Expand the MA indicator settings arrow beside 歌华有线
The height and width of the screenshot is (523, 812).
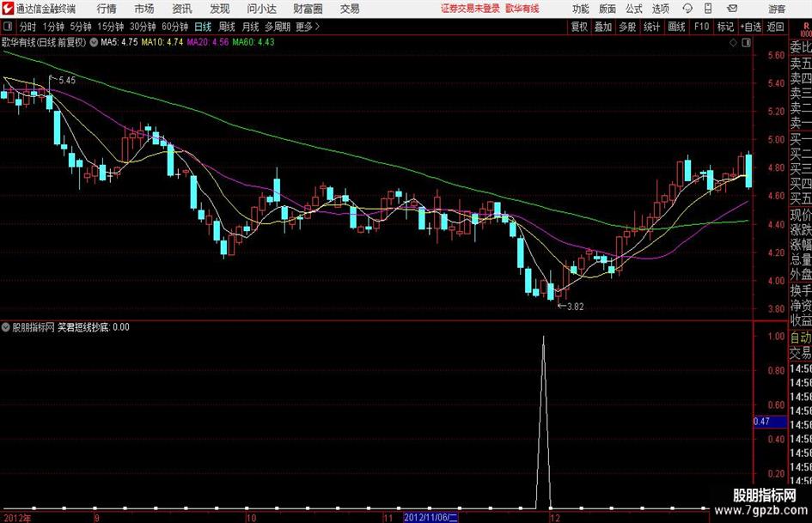click(x=94, y=42)
